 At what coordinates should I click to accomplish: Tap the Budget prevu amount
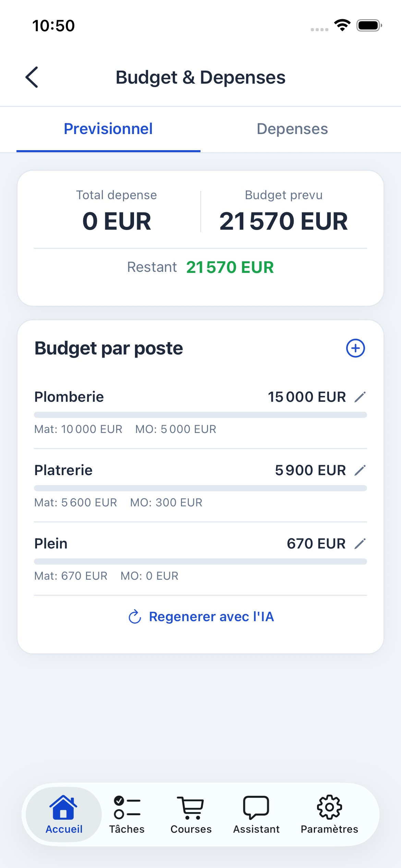283,221
